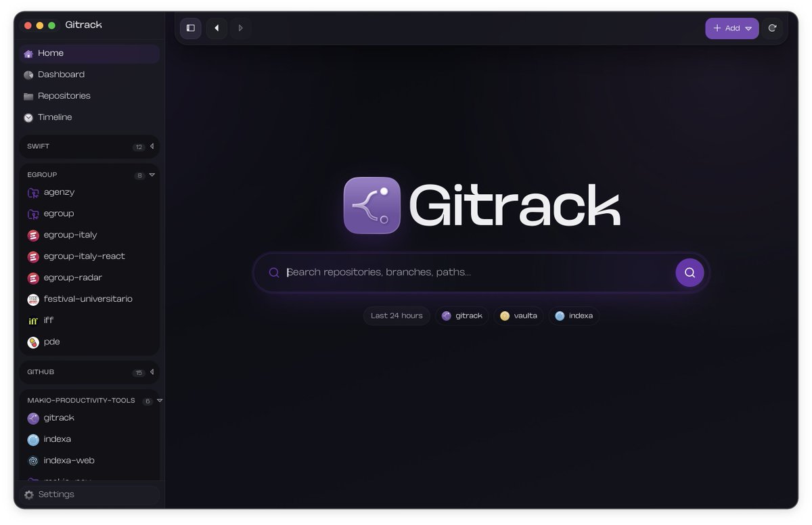
Task: Click the EGROUP count badge 8
Action: point(139,175)
